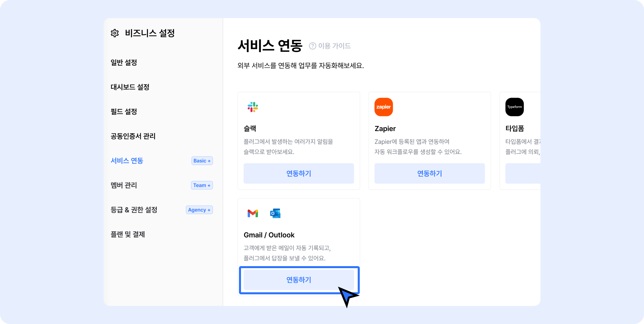Viewport: 644px width, 324px height.
Task: Click the Zapier card title
Action: tap(385, 129)
